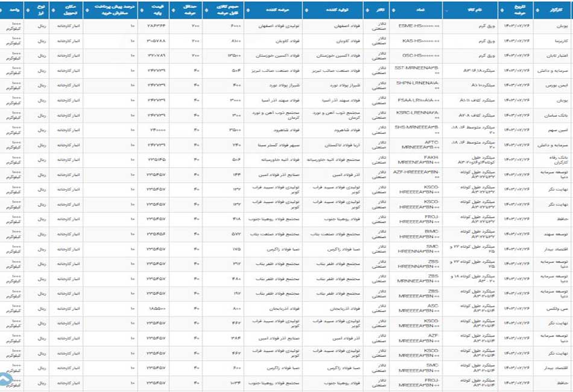Click sort icon of حداقل عرضه column

[x=173, y=10]
